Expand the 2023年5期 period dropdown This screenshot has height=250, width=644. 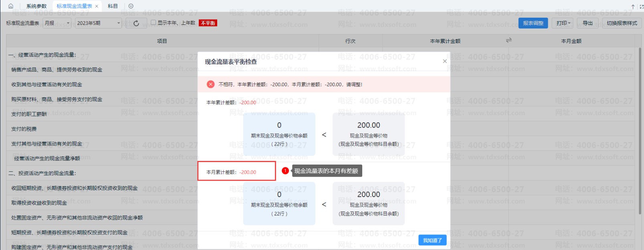pos(98,23)
